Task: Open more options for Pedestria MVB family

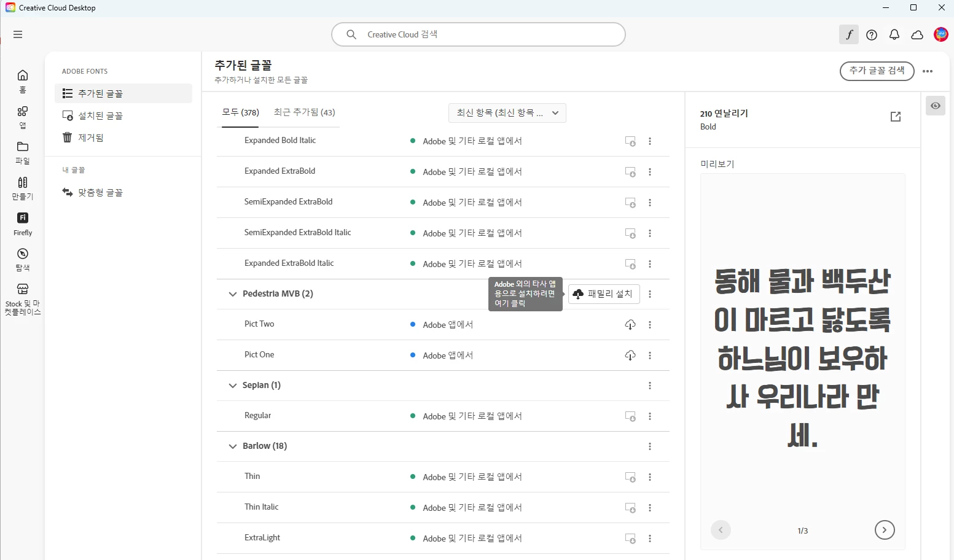Action: coord(650,294)
